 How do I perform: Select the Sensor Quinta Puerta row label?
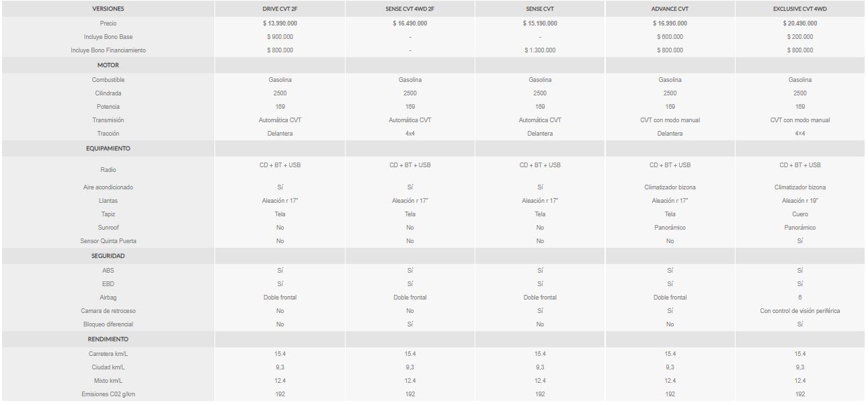pos(108,241)
